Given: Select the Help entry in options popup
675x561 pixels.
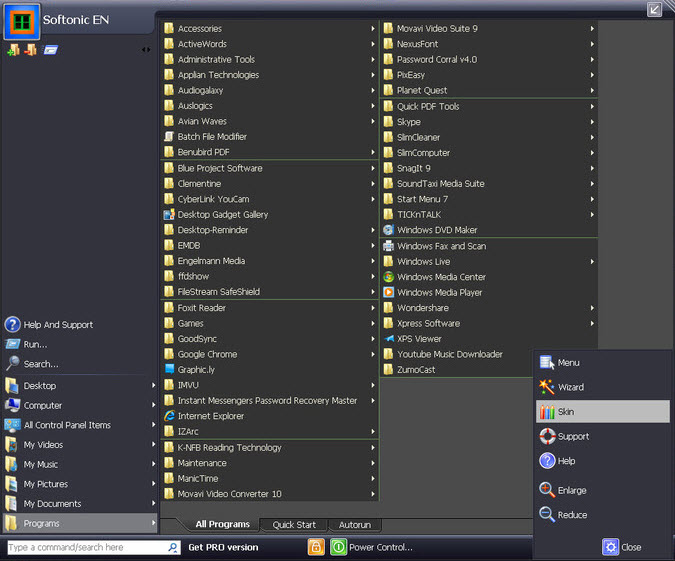Looking at the screenshot, I should [x=603, y=461].
